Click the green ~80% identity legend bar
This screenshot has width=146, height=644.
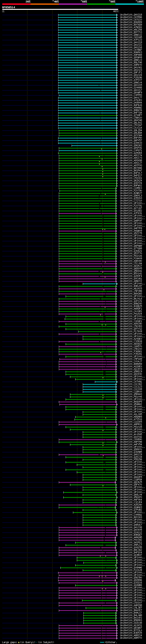(101, 4)
